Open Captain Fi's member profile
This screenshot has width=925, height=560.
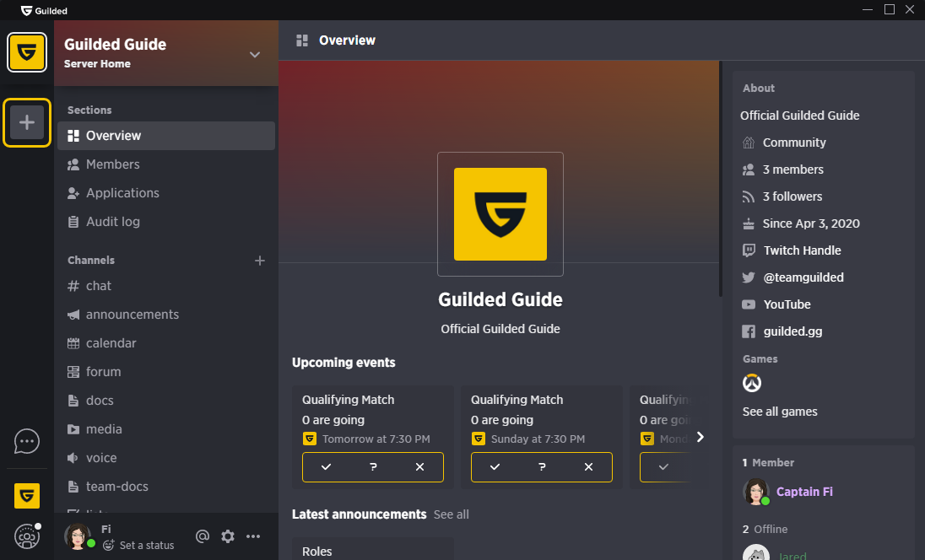click(804, 492)
